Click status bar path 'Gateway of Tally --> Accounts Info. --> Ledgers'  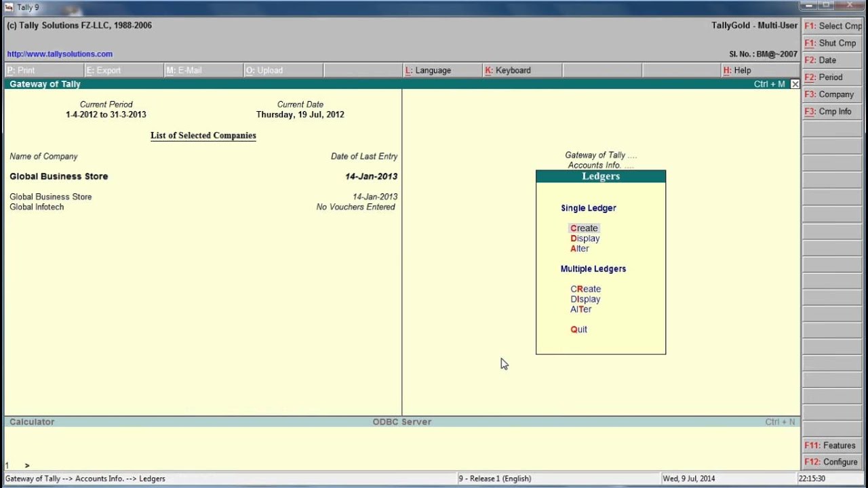click(x=85, y=479)
